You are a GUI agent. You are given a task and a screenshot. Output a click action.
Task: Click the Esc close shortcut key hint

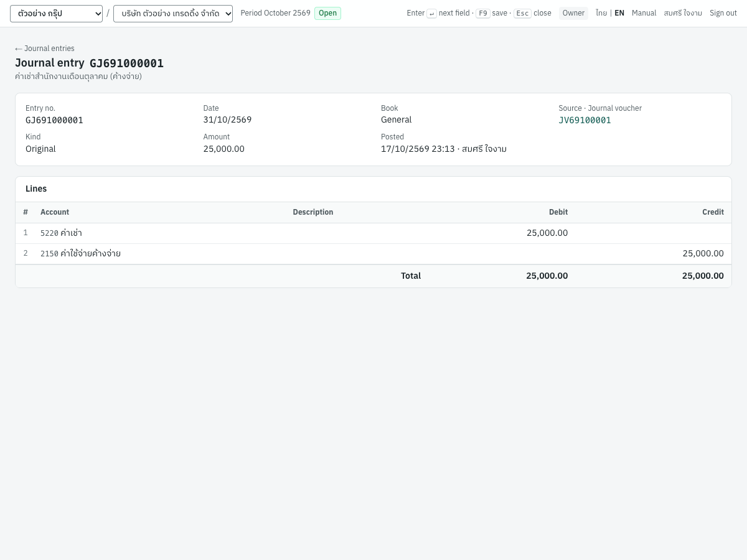click(522, 13)
